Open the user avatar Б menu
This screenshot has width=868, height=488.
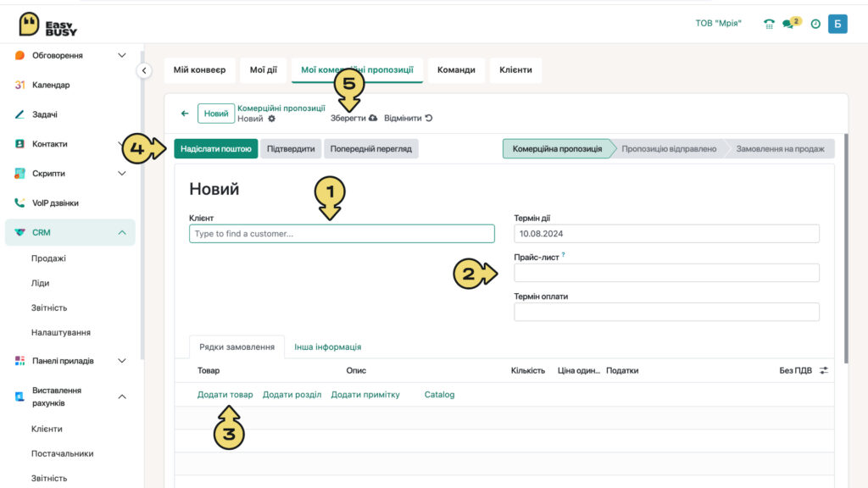[x=837, y=24]
